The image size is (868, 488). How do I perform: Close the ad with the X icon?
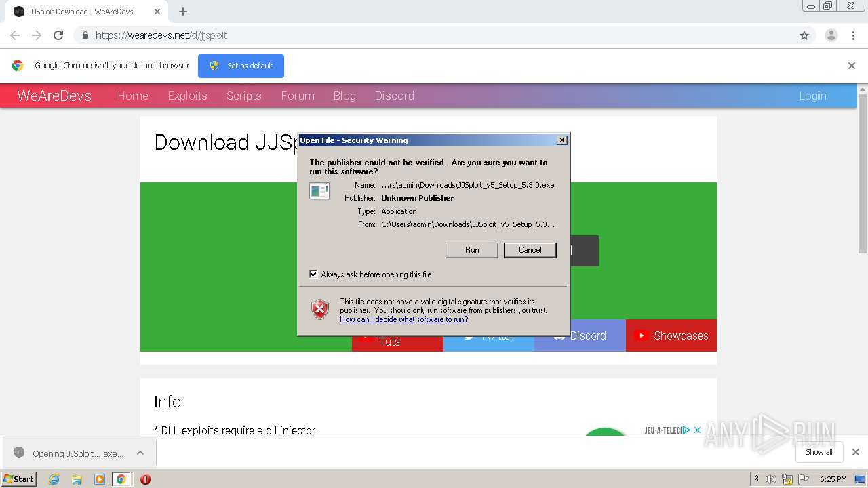(697, 430)
